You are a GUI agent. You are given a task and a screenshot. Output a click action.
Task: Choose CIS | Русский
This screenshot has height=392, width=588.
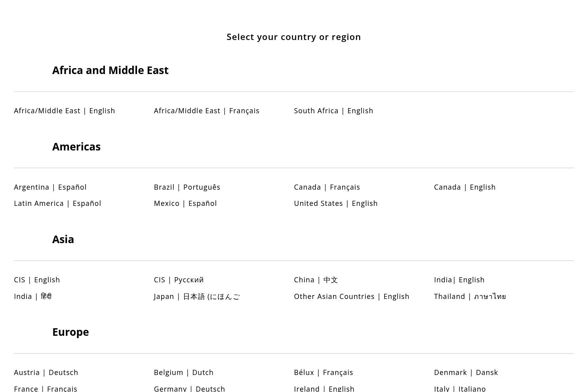point(179,280)
